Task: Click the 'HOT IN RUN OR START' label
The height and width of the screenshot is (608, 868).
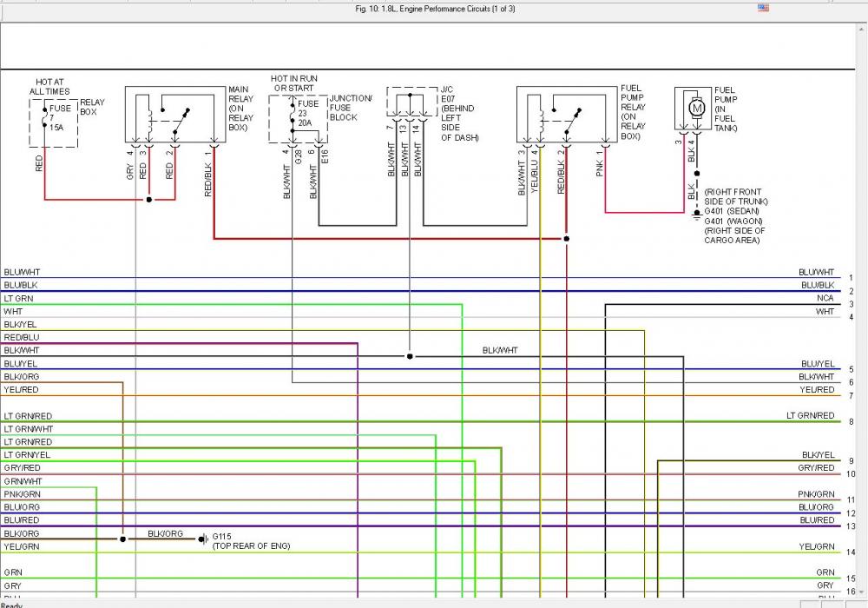Action: (296, 83)
